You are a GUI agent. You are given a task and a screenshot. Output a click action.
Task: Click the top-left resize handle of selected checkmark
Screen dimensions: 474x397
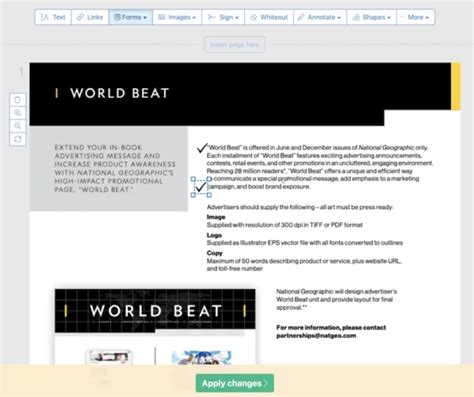[193, 179]
